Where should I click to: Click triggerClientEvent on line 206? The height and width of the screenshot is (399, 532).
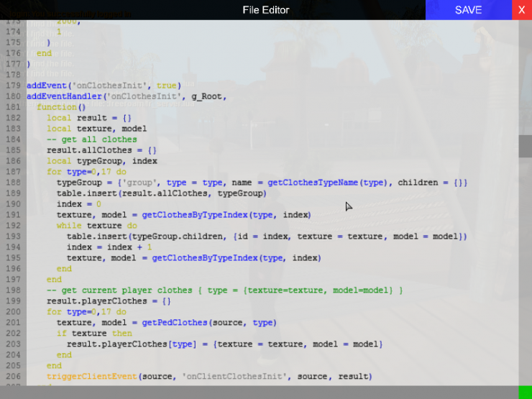coord(92,377)
